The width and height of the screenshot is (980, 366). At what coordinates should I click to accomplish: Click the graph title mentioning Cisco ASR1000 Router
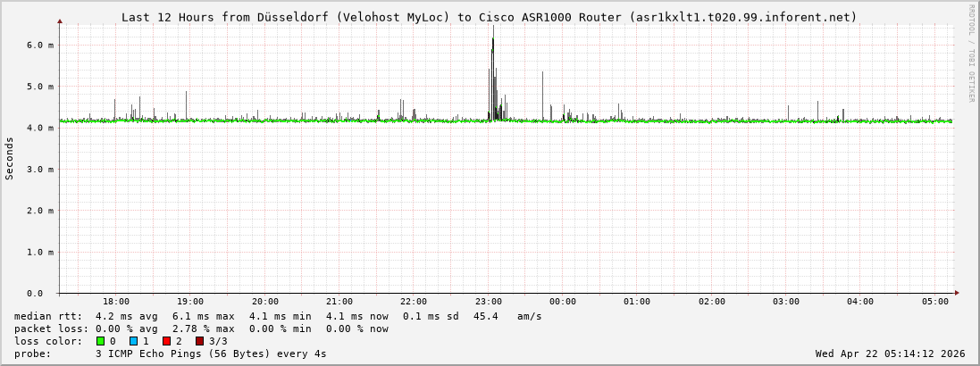tap(489, 17)
